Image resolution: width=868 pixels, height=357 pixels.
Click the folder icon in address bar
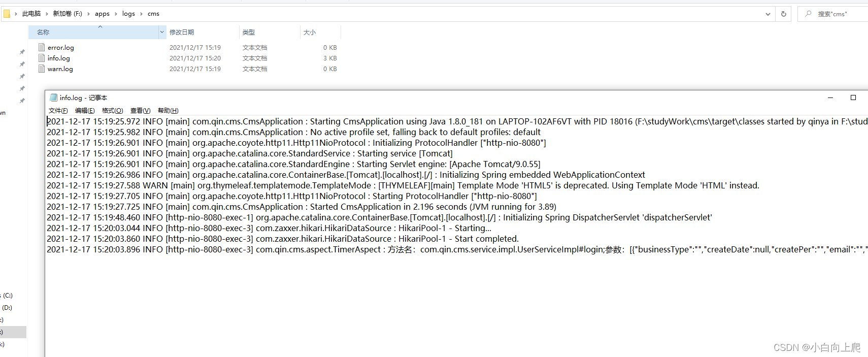tap(7, 14)
